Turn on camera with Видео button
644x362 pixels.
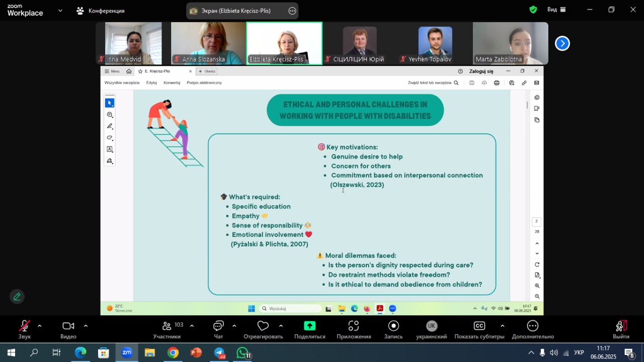click(68, 329)
